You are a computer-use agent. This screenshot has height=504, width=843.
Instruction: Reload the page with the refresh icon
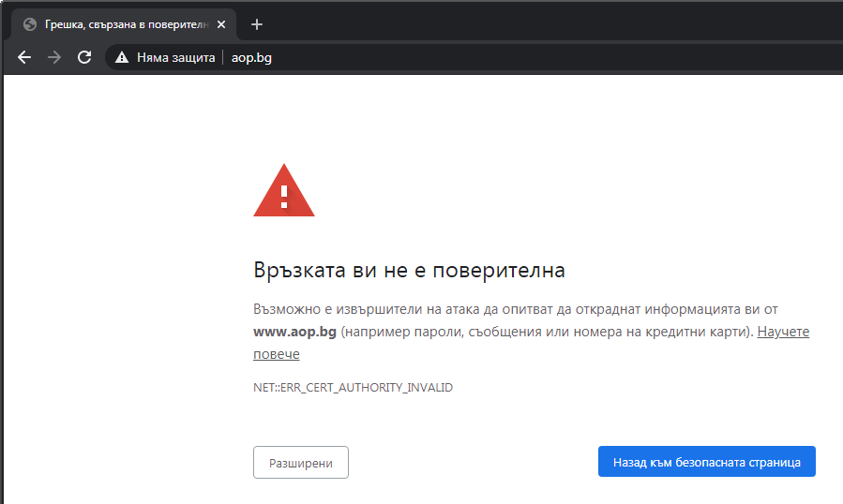84,57
